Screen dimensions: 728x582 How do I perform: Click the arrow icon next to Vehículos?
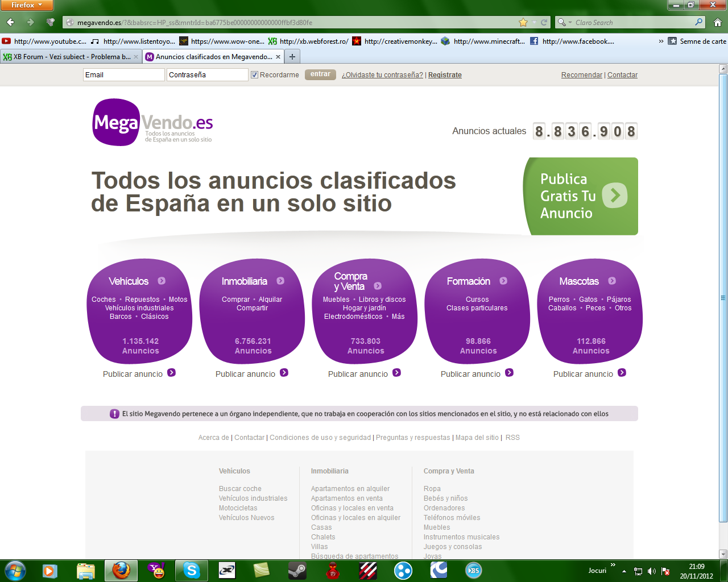pos(162,281)
